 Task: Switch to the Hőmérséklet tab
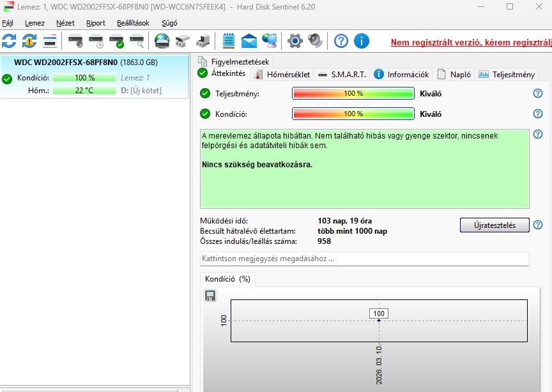pyautogui.click(x=282, y=74)
